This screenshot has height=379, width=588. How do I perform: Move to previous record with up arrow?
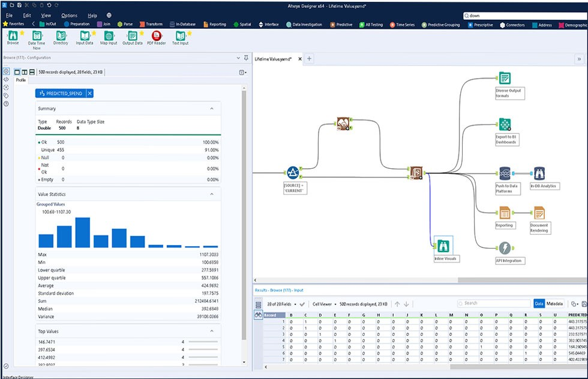(397, 304)
